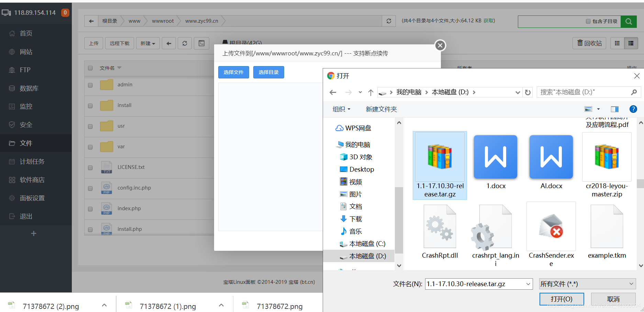This screenshot has width=644, height=312.
Task: Click the file dialog address refresh icon
Action: click(528, 92)
